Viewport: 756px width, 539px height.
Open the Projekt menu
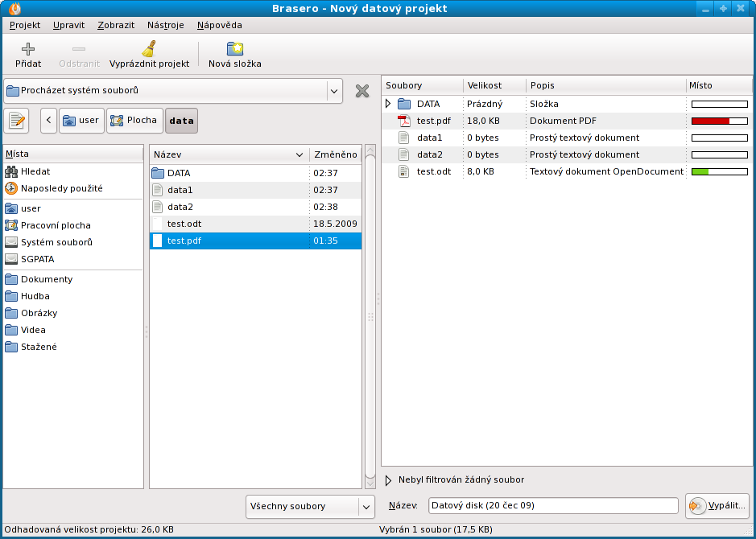tap(25, 25)
